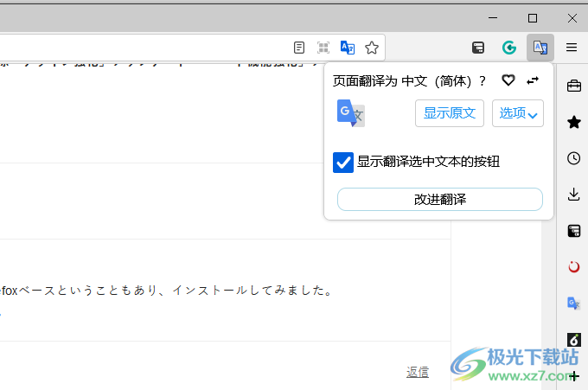588x390 pixels.
Task: Open history clock icon in sidebar
Action: pyautogui.click(x=574, y=158)
